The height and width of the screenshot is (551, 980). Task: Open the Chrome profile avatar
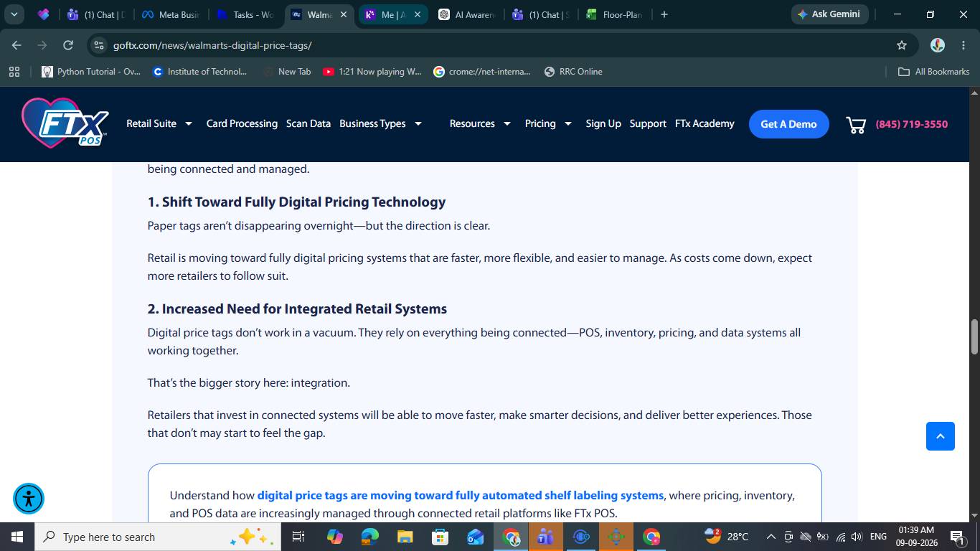(x=937, y=45)
